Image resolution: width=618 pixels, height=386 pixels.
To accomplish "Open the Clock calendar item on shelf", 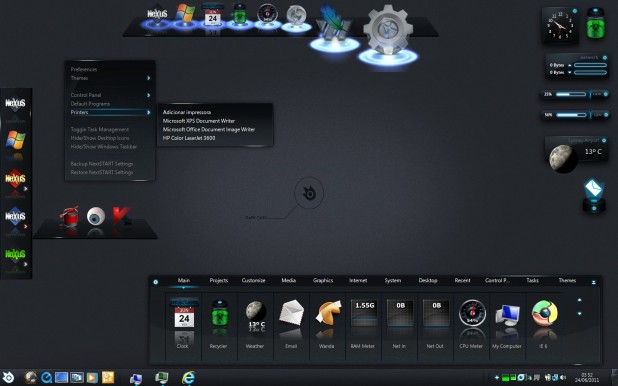I will (184, 314).
